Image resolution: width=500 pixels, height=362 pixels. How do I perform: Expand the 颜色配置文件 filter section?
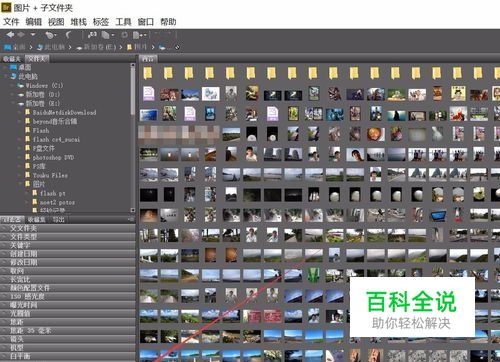click(x=68, y=288)
